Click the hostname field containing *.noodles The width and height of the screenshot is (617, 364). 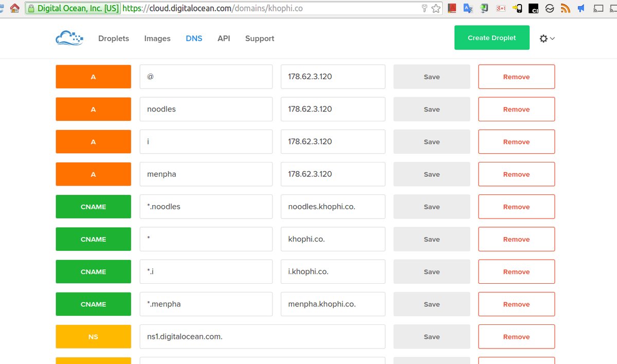coord(206,207)
